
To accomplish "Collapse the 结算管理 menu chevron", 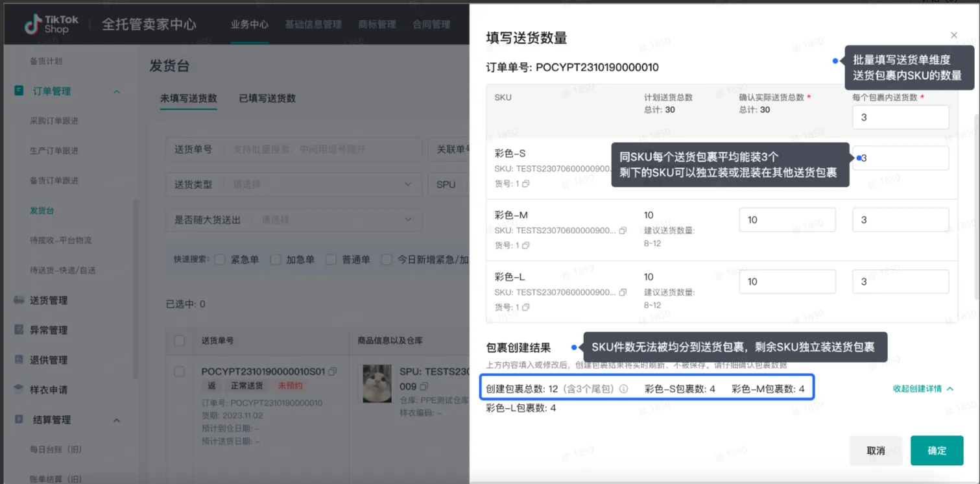I will pyautogui.click(x=117, y=420).
